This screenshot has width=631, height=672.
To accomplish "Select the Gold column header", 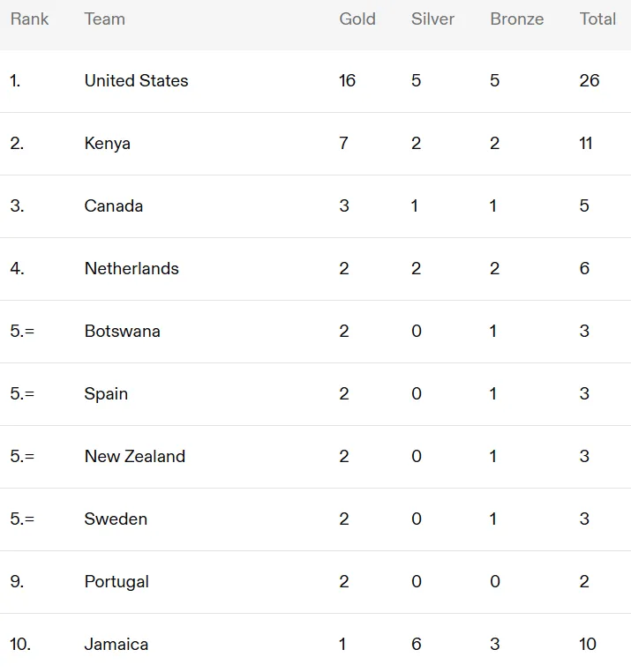I will pyautogui.click(x=357, y=19).
